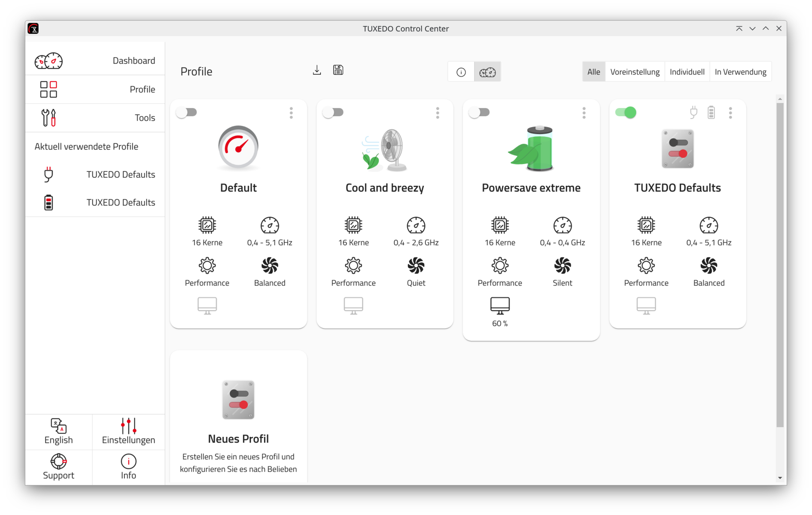Open the Info circle icon in sidebar

pos(128,461)
